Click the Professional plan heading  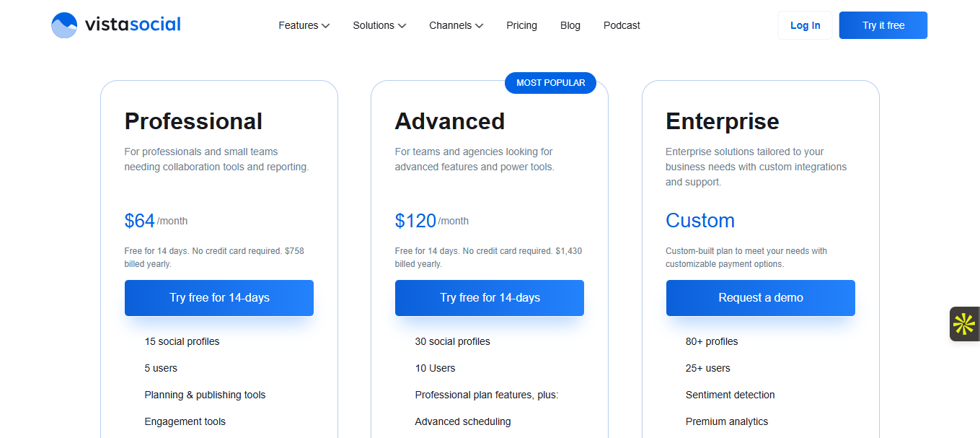pos(193,121)
